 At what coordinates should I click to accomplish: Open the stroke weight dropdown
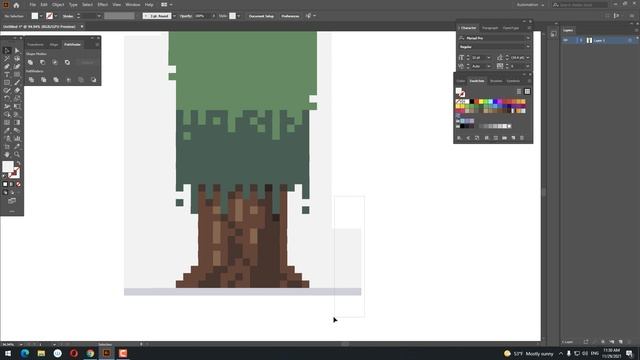[x=99, y=16]
